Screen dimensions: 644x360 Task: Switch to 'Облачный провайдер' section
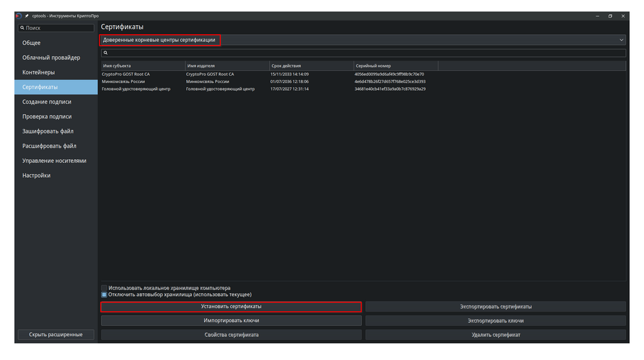[x=52, y=58]
